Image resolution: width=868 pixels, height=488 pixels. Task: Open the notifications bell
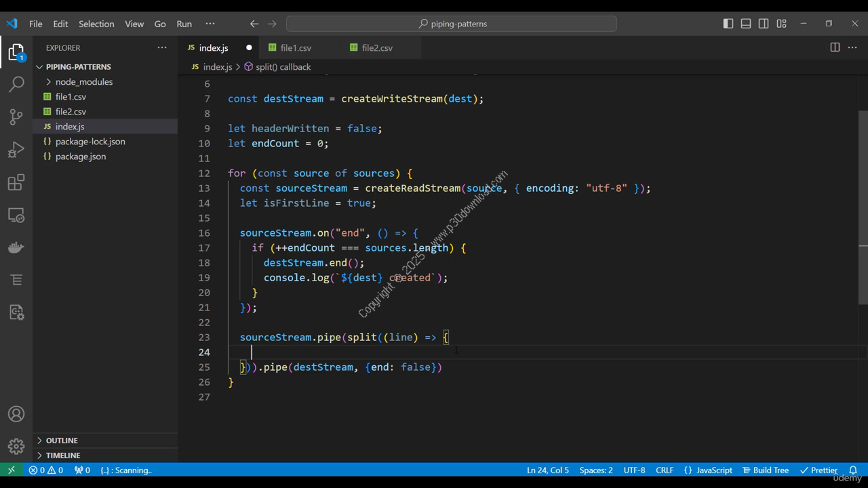[x=853, y=470]
